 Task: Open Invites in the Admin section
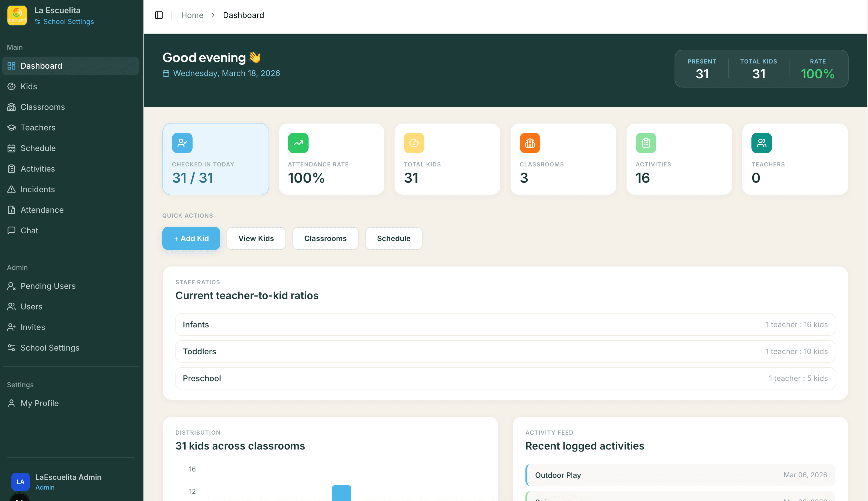tap(33, 327)
